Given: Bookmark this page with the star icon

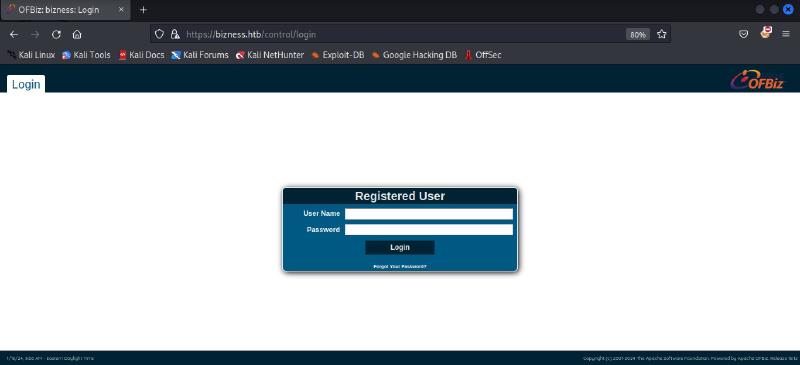Looking at the screenshot, I should pyautogui.click(x=662, y=34).
